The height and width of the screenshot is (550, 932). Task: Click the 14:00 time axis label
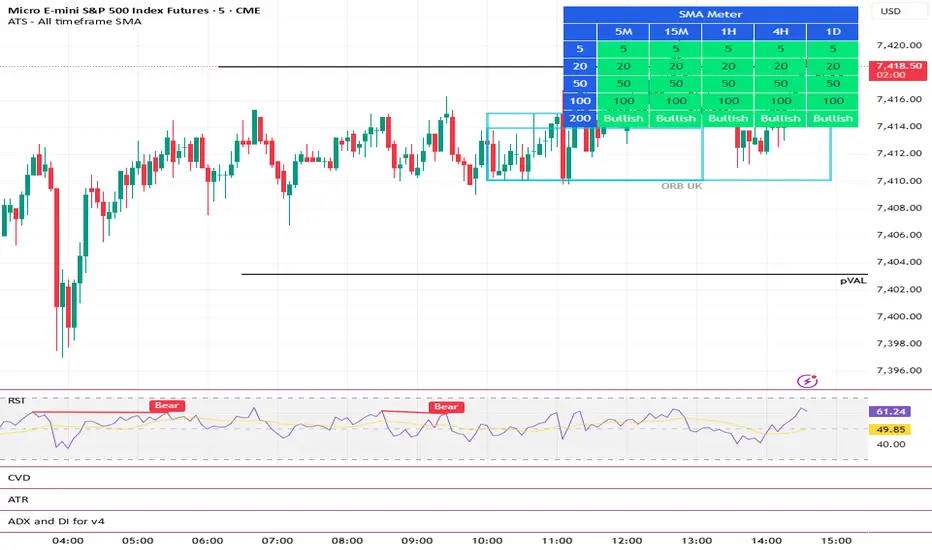click(x=766, y=540)
